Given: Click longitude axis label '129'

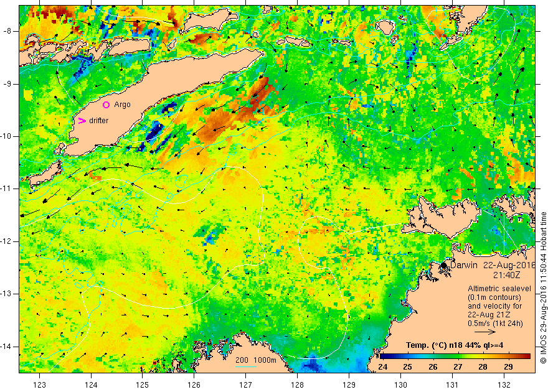Looking at the screenshot, I should pos(349,385).
